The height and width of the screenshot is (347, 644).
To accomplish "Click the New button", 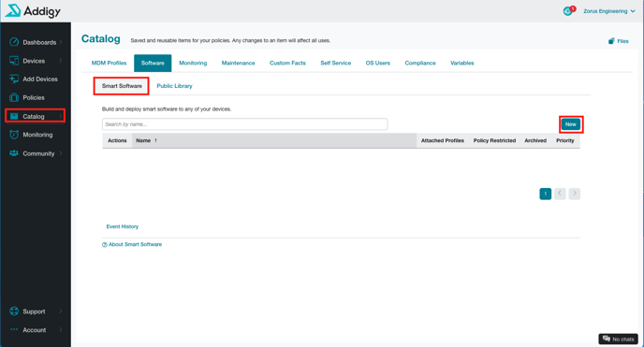I will tap(571, 124).
